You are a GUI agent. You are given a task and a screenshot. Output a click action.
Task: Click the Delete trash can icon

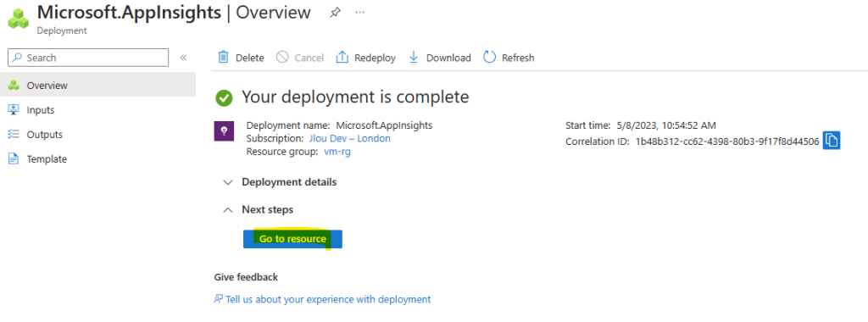(223, 58)
